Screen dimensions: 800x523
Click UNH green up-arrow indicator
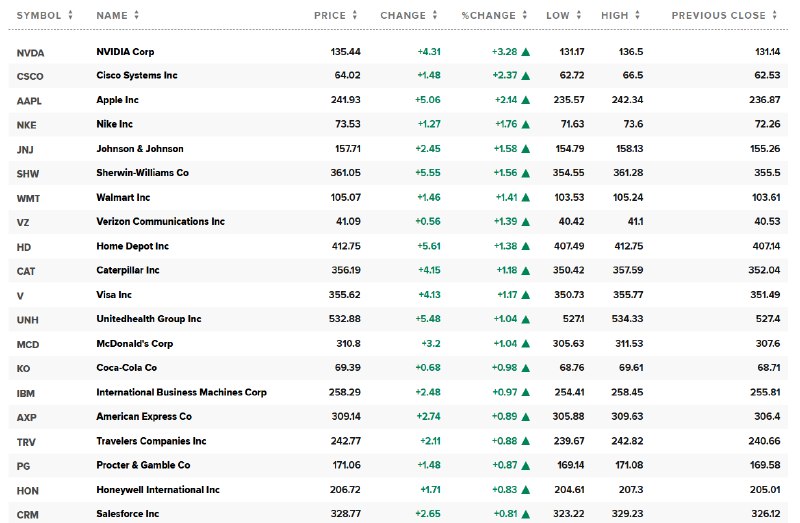point(526,319)
